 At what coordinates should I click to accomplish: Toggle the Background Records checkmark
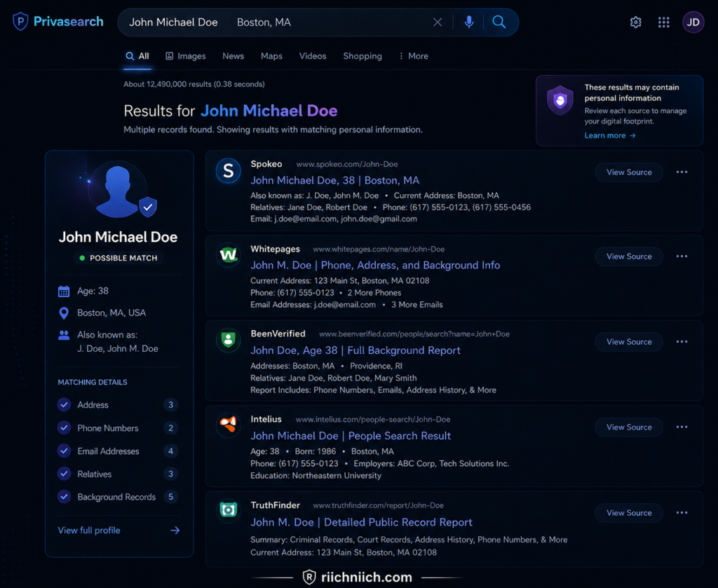(64, 496)
